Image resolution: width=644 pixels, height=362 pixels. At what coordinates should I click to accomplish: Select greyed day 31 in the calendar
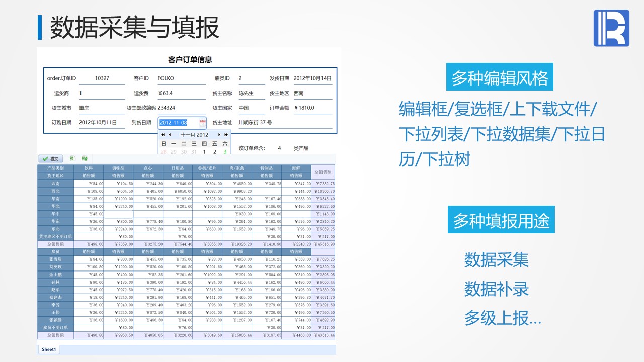click(194, 152)
